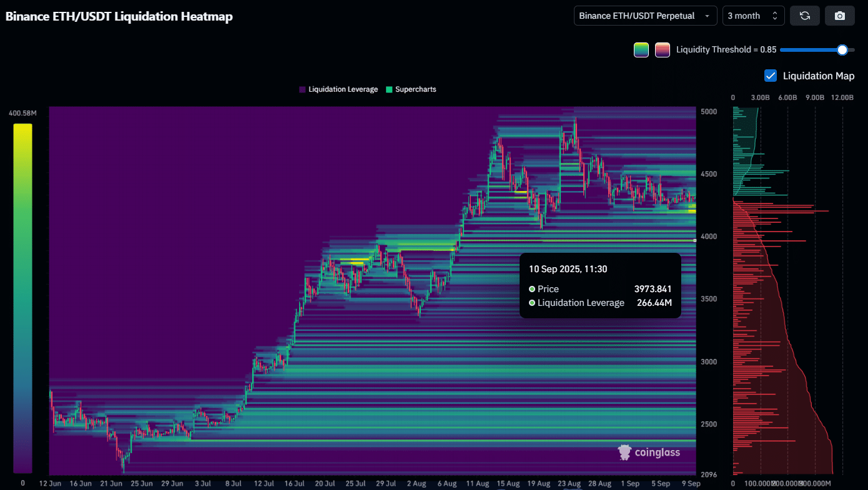The image size is (868, 490).
Task: Click the 2096 price axis label
Action: click(709, 474)
